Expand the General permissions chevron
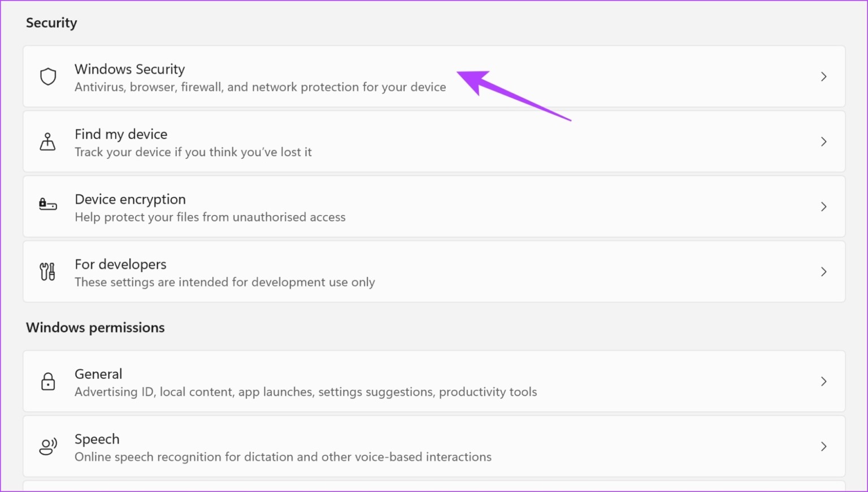Screen dimensions: 868x492 pos(824,381)
